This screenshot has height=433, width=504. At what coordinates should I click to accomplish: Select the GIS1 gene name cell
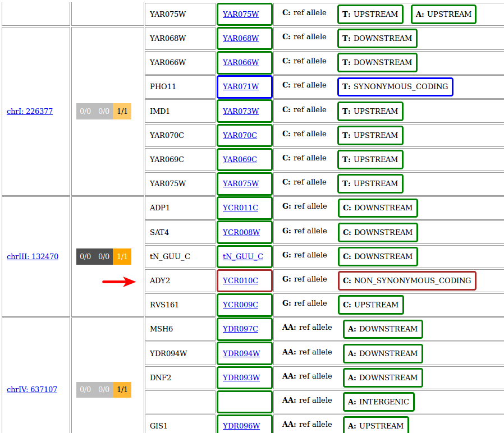[180, 424]
